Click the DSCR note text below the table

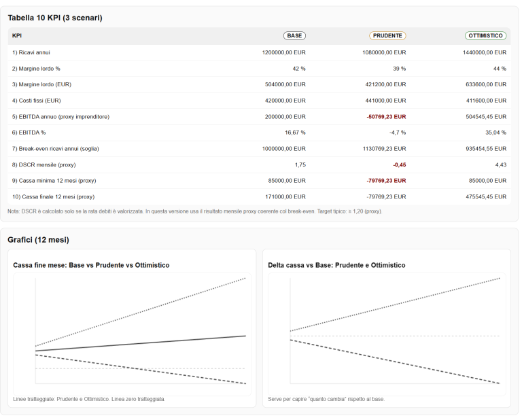[x=195, y=211]
